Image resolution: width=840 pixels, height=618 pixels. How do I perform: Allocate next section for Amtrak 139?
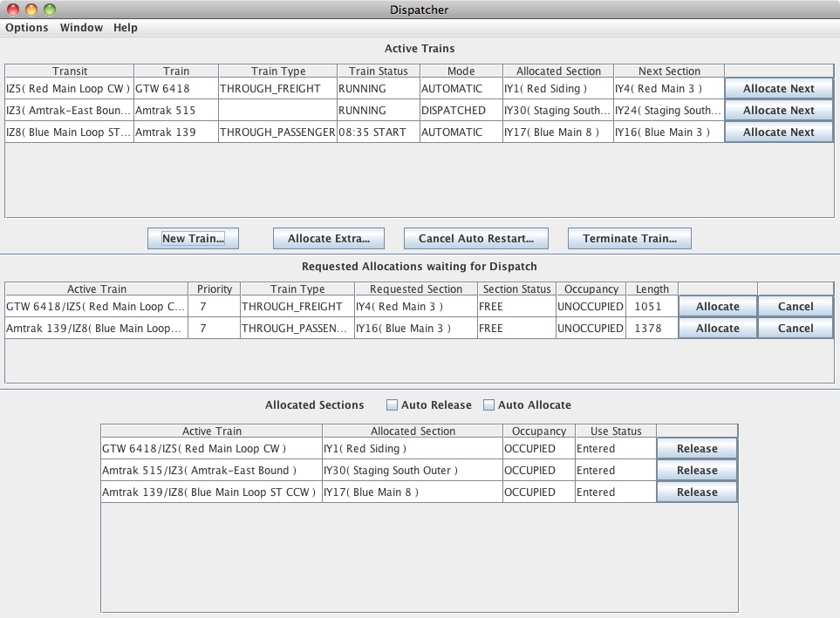click(778, 132)
